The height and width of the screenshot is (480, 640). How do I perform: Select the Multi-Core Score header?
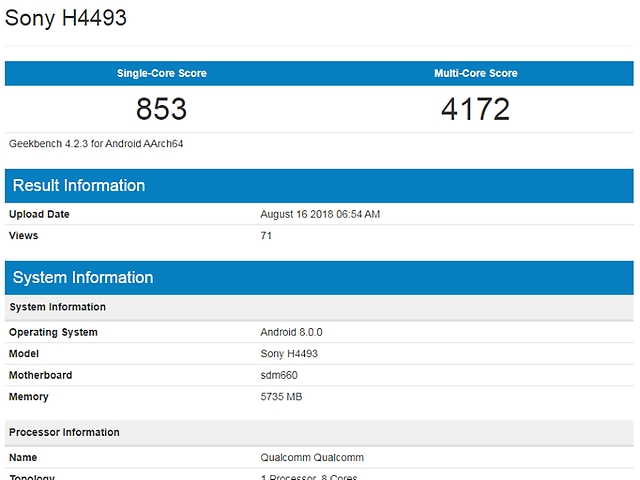(476, 73)
